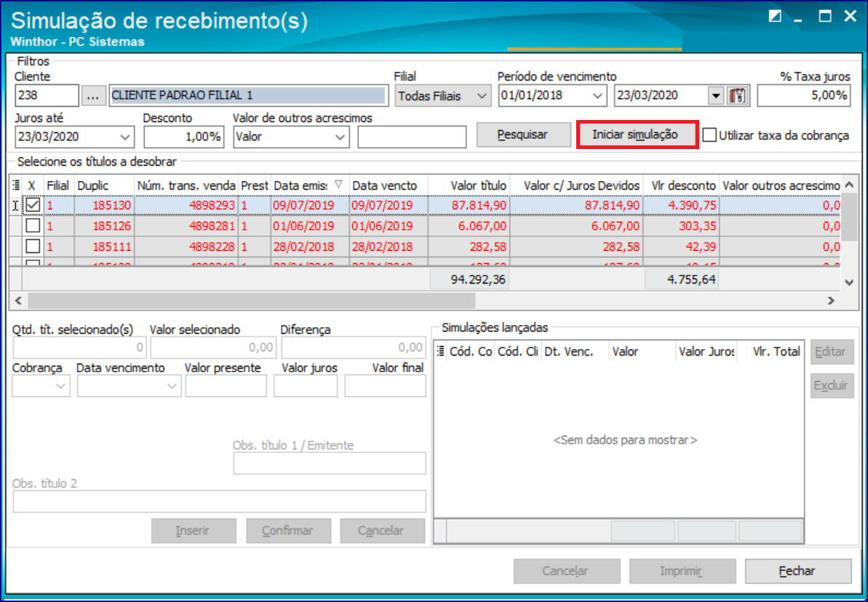Click the sort triangle in Data emis header
The image size is (868, 602).
[x=339, y=185]
